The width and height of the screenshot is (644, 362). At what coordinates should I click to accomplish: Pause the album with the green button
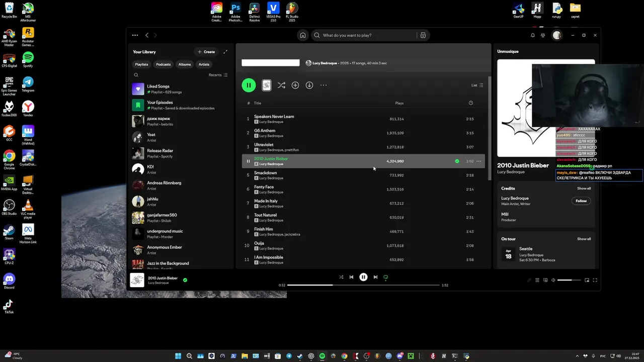click(249, 85)
